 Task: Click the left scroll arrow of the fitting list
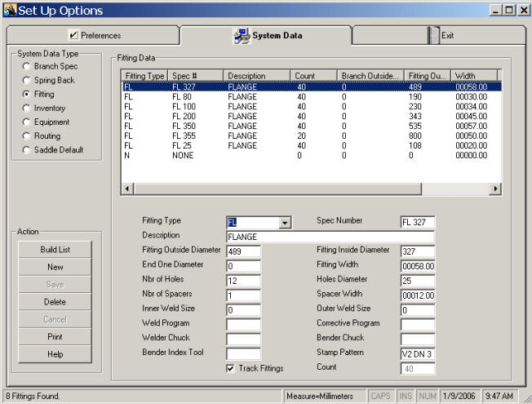pyautogui.click(x=127, y=189)
